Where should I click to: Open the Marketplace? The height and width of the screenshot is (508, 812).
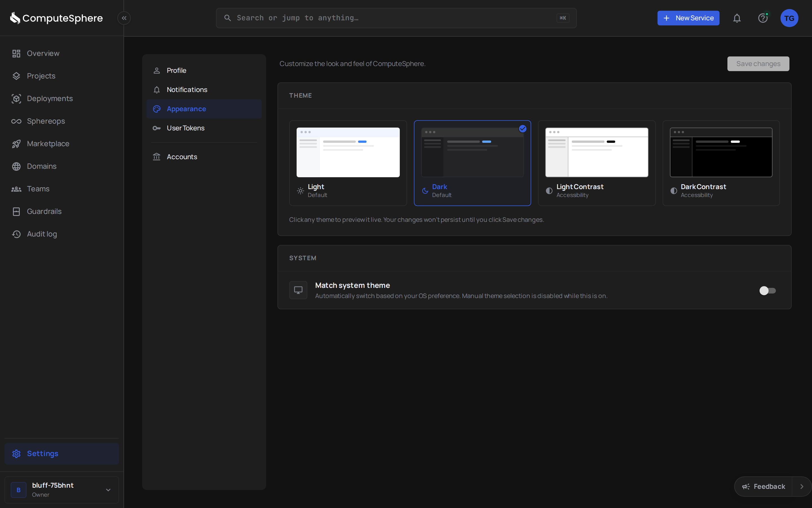tap(48, 144)
